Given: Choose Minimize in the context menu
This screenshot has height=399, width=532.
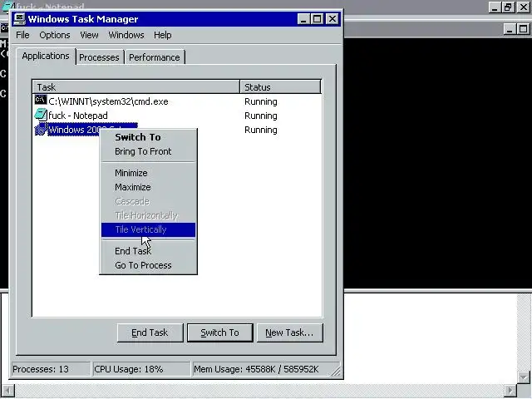Looking at the screenshot, I should 148,173.
